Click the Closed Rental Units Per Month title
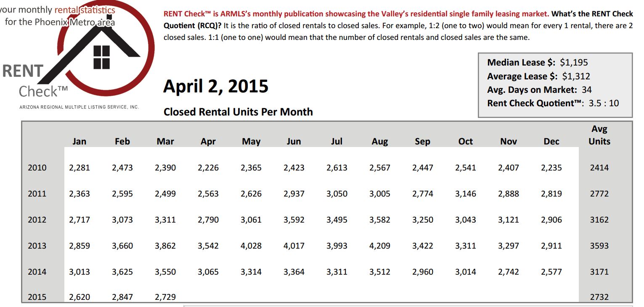The image size is (644, 307). tap(238, 112)
